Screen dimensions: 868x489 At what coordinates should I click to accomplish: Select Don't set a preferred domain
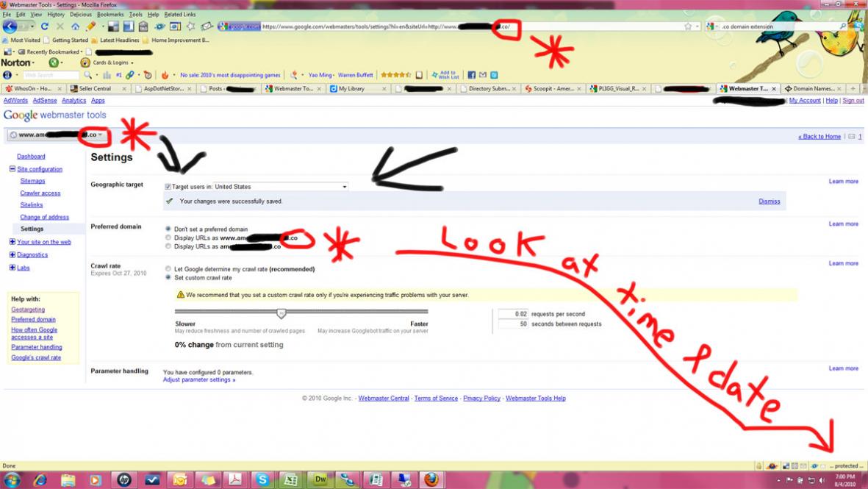168,229
